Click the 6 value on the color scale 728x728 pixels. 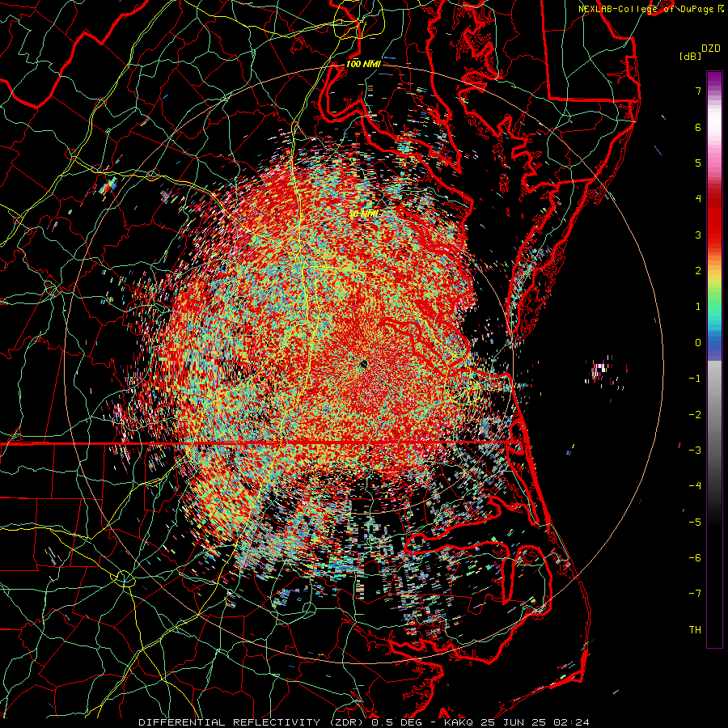point(698,127)
